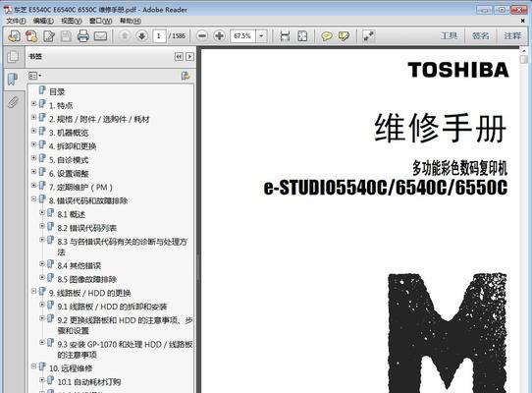
Task: Click the zoom in plus icon
Action: (220, 35)
